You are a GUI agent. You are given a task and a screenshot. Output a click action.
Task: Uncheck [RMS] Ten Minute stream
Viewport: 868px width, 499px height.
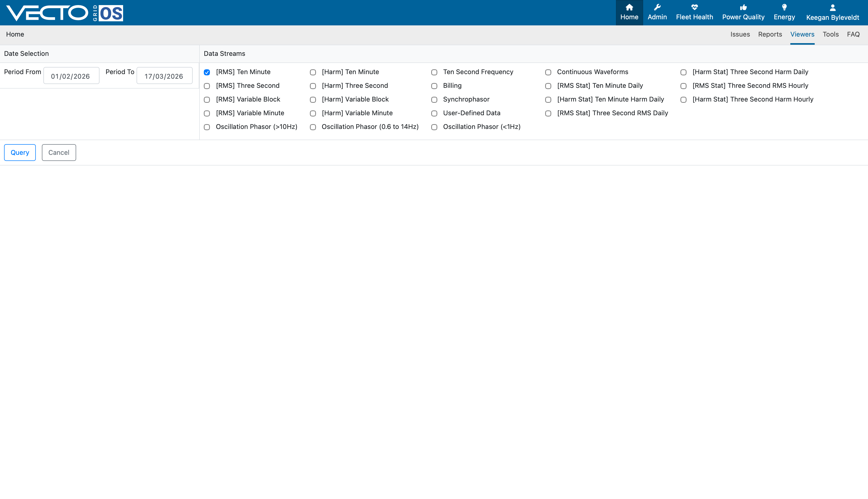point(207,72)
